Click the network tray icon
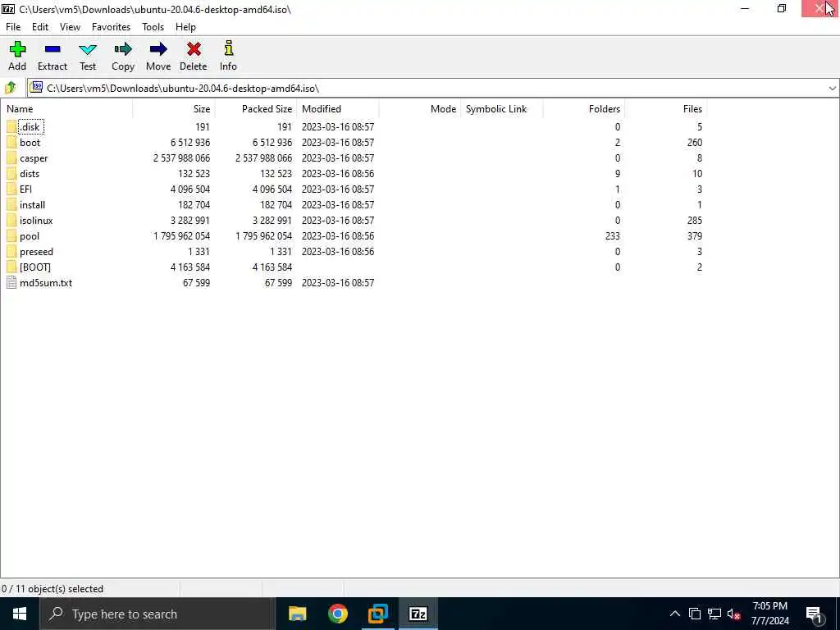The width and height of the screenshot is (840, 630). (714, 614)
